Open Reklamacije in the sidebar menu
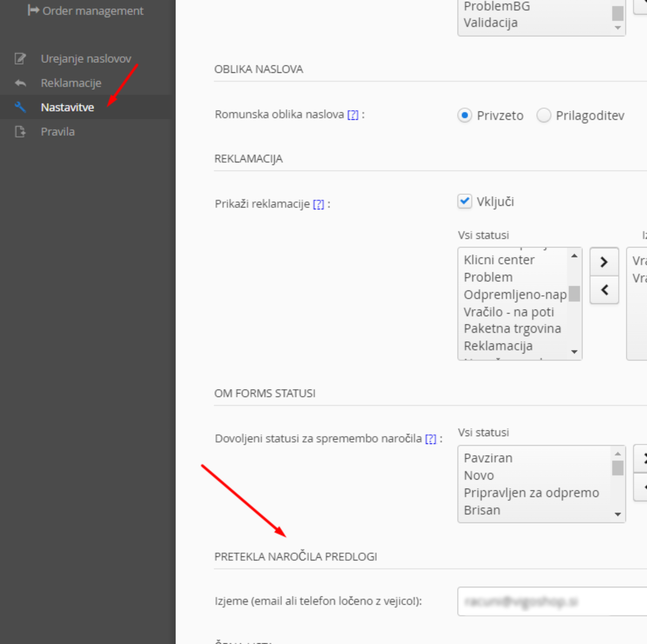Image resolution: width=647 pixels, height=644 pixels. pyautogui.click(x=71, y=83)
